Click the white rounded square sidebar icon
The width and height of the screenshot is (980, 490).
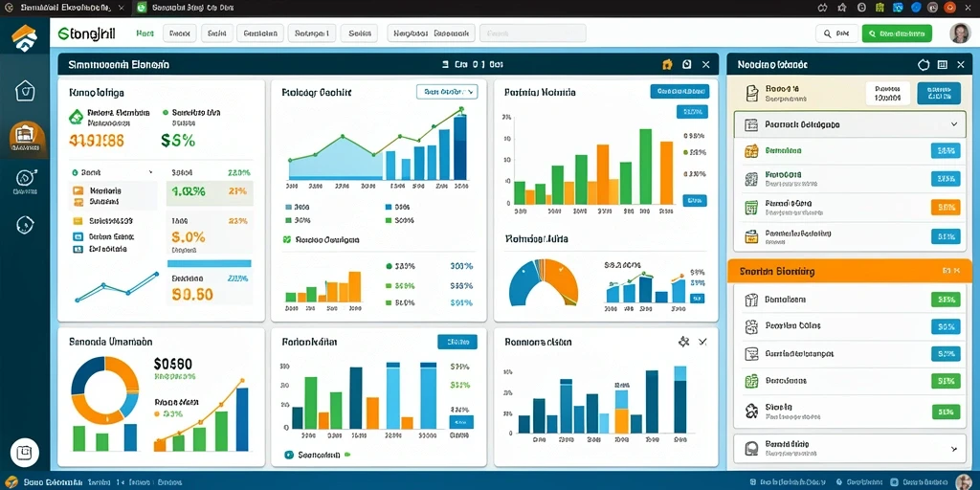(x=24, y=453)
